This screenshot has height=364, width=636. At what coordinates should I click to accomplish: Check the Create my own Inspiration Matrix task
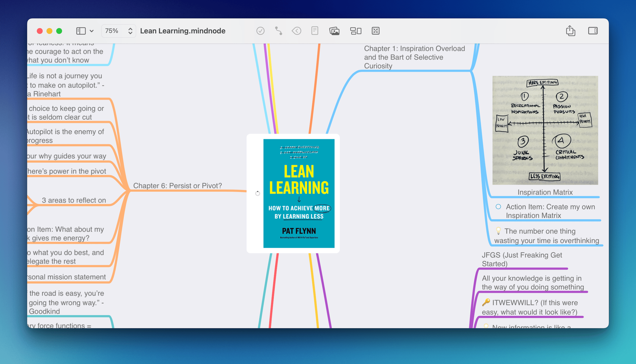pos(498,207)
